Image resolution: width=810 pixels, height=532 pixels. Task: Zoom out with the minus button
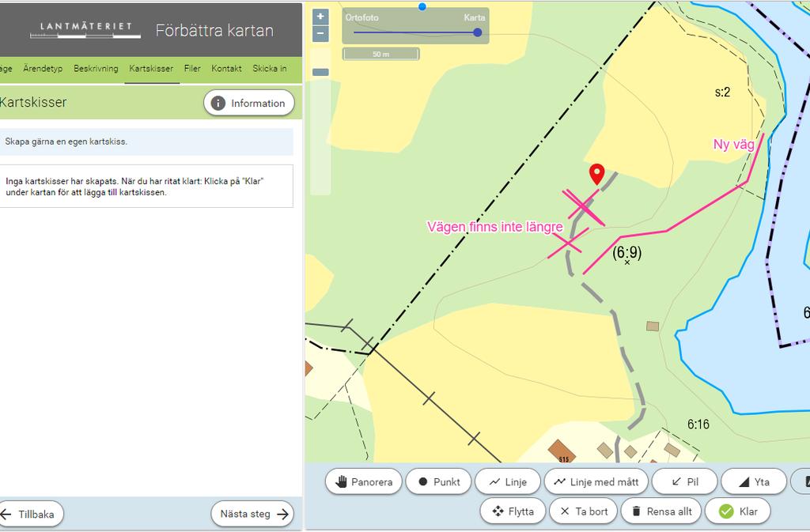tap(320, 34)
